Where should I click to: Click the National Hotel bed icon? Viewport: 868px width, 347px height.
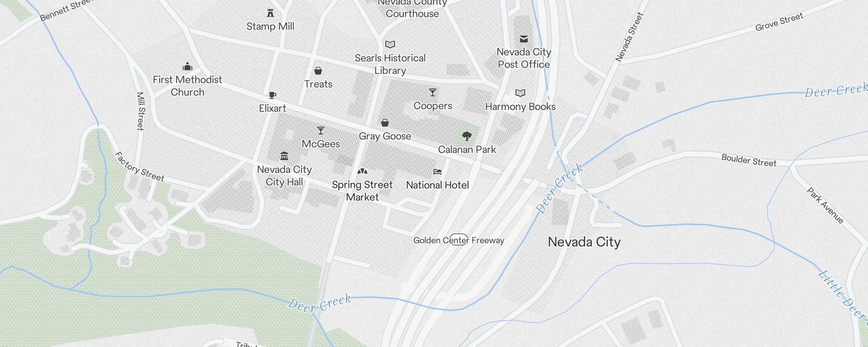pyautogui.click(x=437, y=172)
